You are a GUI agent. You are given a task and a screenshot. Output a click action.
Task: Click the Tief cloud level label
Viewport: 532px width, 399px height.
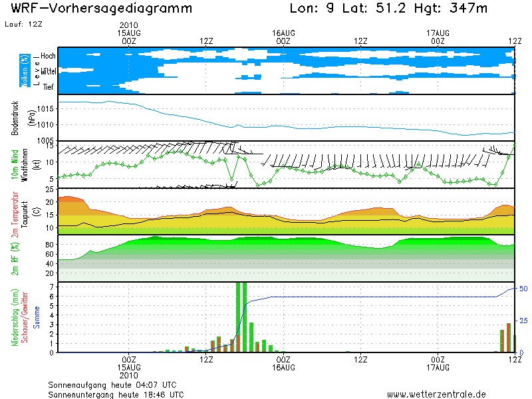[49, 86]
